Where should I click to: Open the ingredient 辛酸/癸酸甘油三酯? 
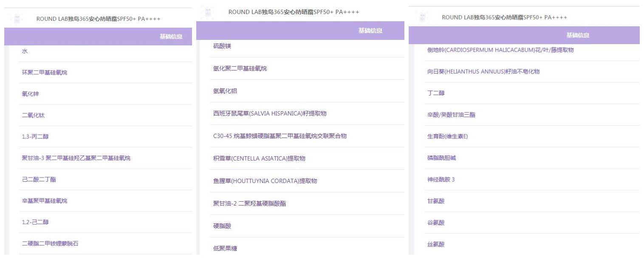(x=451, y=115)
